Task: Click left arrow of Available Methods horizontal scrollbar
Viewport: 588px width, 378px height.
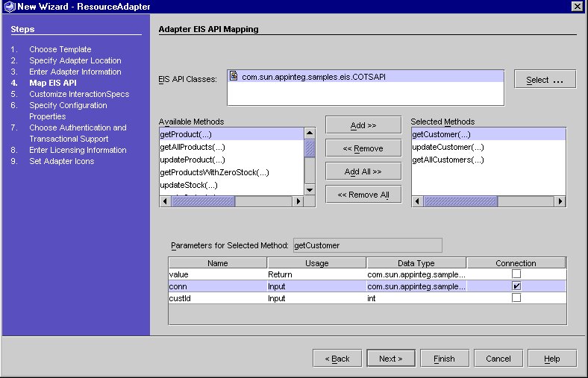Action: (x=165, y=201)
